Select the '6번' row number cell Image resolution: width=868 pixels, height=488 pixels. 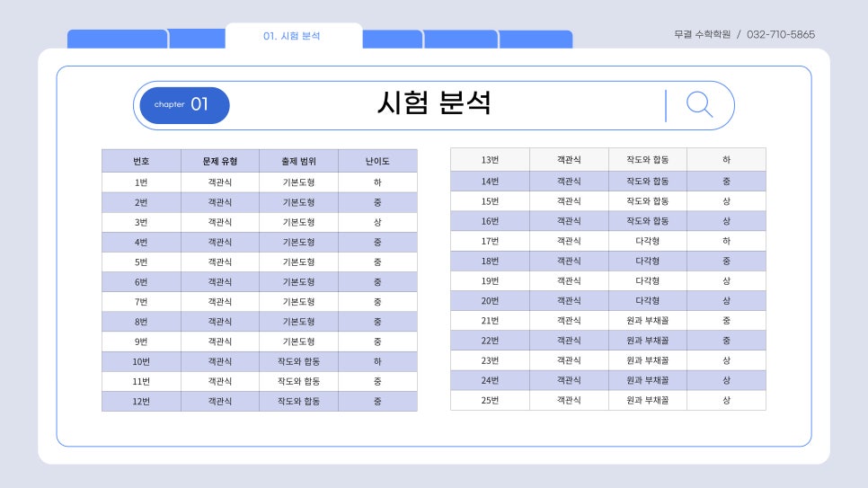141,282
